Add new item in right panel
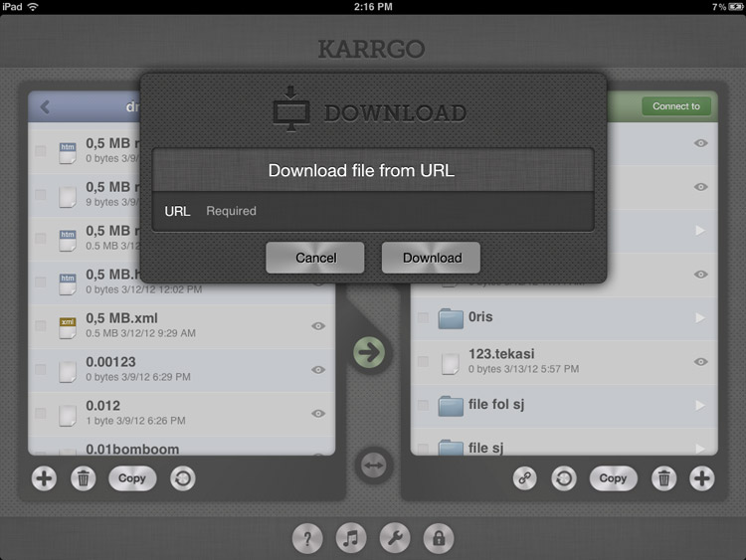Screen dimensions: 746x560 [702, 478]
